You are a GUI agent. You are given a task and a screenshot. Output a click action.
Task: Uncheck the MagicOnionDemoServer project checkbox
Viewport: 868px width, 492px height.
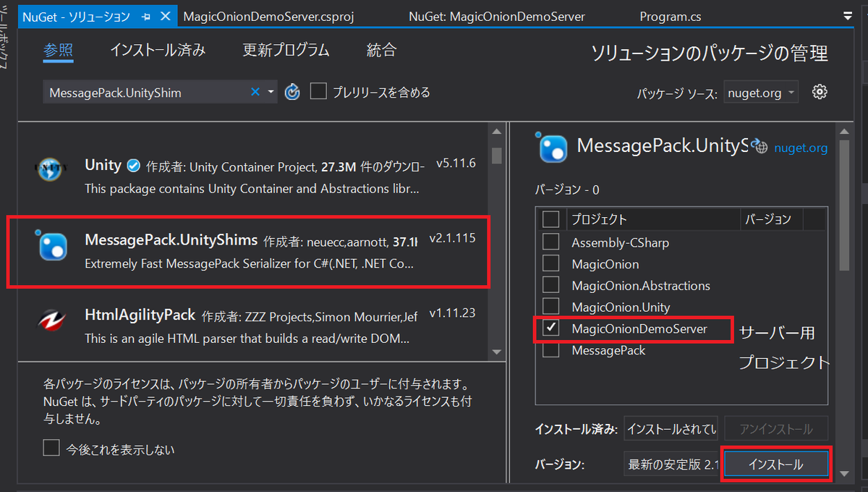[550, 328]
